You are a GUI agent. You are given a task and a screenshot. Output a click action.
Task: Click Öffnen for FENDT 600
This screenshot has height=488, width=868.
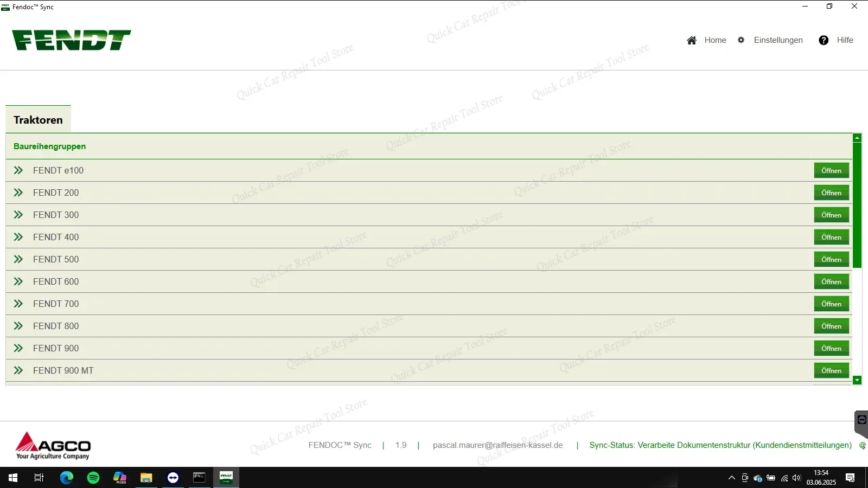tap(831, 281)
